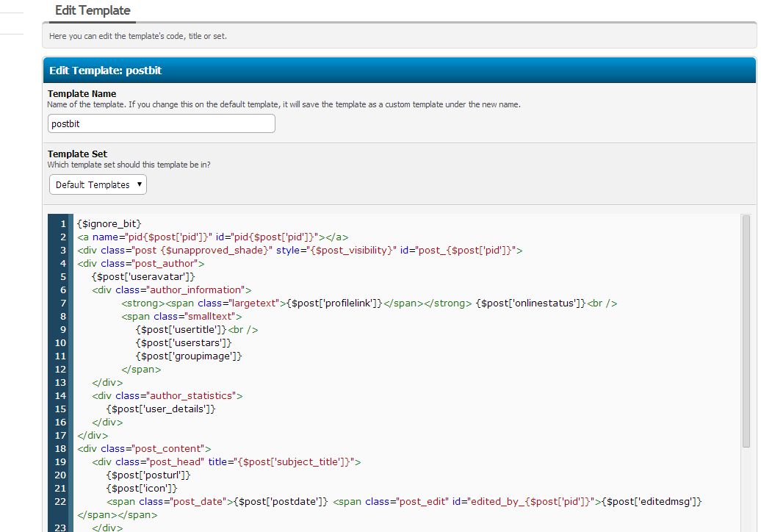
Task: Click the Template Set label
Action: pos(77,154)
